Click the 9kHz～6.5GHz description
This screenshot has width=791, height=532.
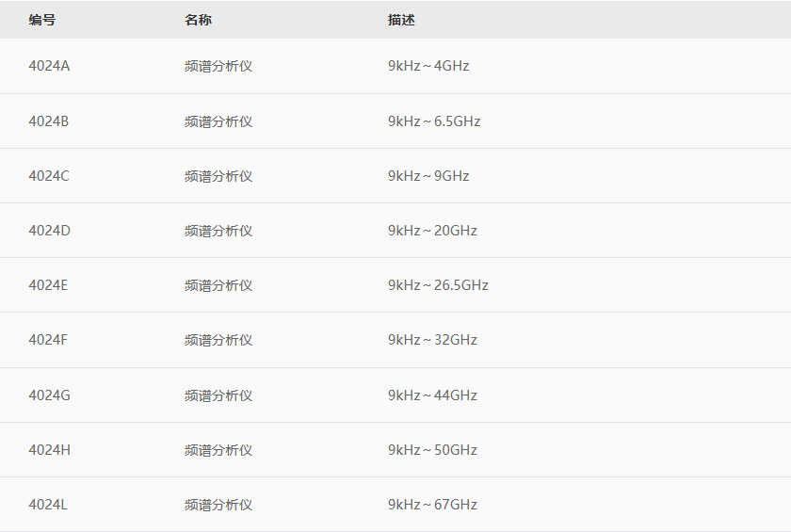click(x=434, y=121)
